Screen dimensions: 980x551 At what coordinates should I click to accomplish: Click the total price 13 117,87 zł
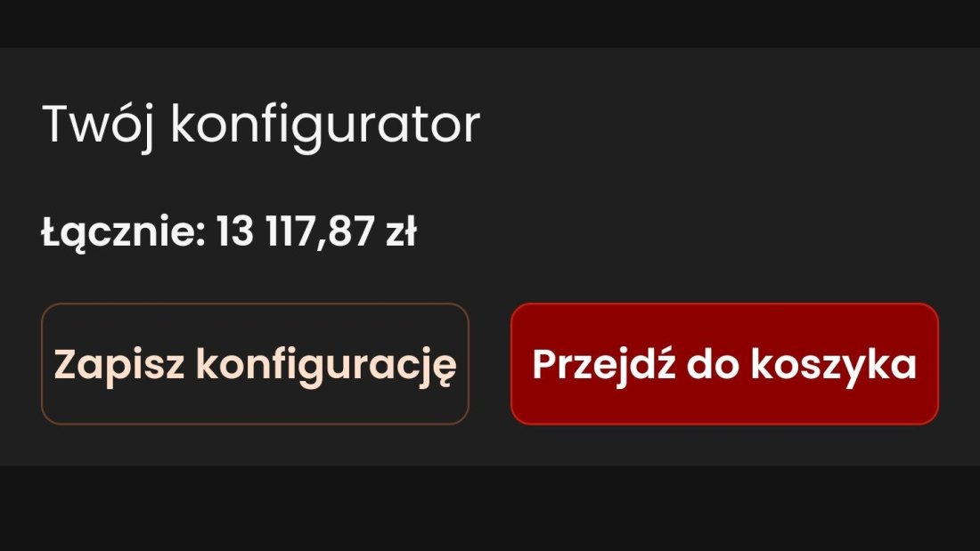click(x=316, y=231)
